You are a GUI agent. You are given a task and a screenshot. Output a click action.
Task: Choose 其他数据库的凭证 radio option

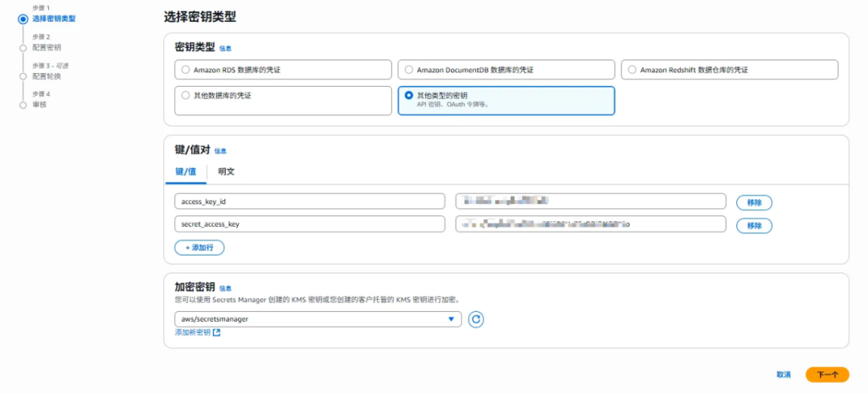283,101
